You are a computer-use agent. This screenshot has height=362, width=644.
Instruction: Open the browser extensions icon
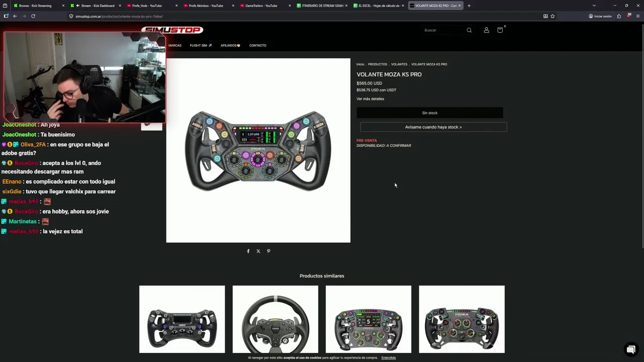pyautogui.click(x=619, y=16)
